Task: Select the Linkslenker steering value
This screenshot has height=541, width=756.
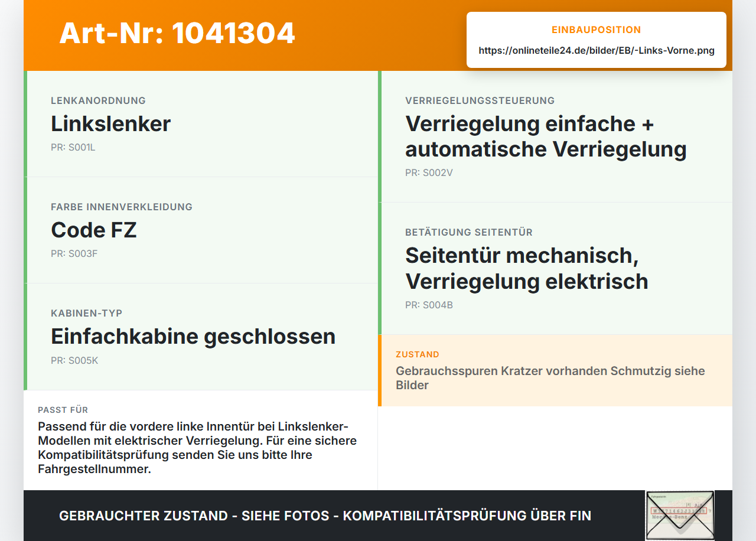Action: pos(110,124)
